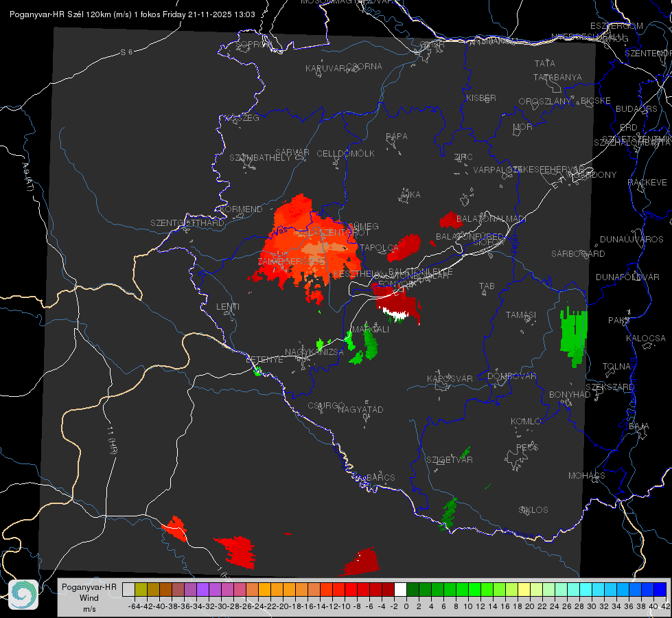Click the TATABANYA label
The height and width of the screenshot is (618, 672).
[x=557, y=77]
